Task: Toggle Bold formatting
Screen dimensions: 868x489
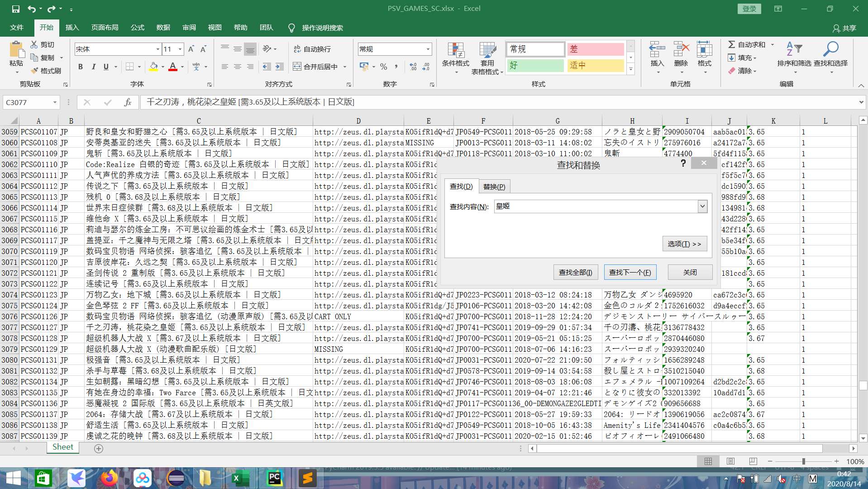Action: click(x=81, y=67)
